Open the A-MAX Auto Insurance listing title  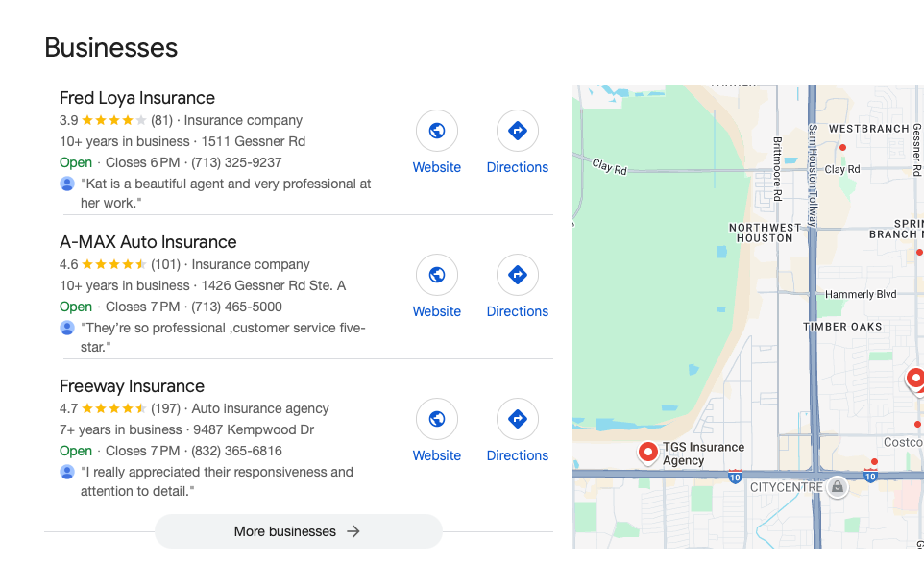click(x=148, y=242)
